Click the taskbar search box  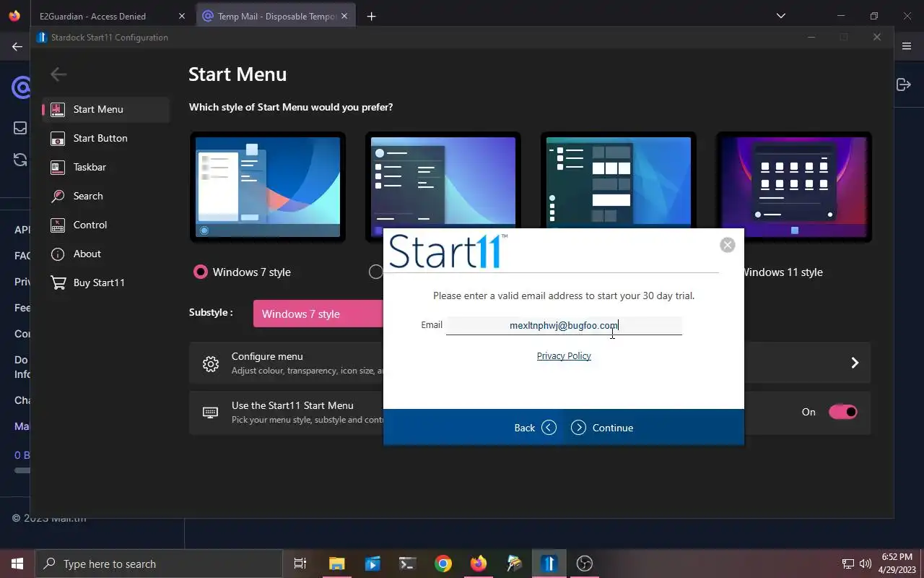[x=159, y=564]
